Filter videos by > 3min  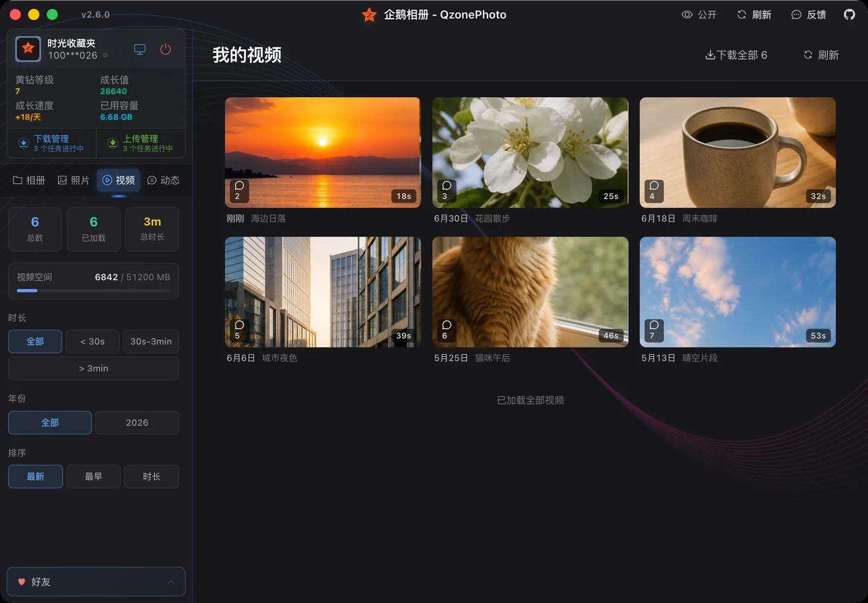point(93,368)
